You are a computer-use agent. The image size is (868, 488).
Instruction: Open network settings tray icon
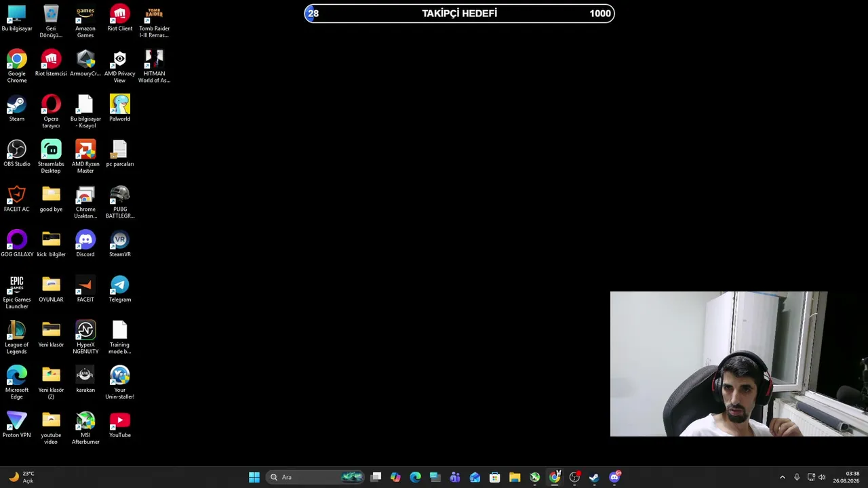tap(811, 477)
